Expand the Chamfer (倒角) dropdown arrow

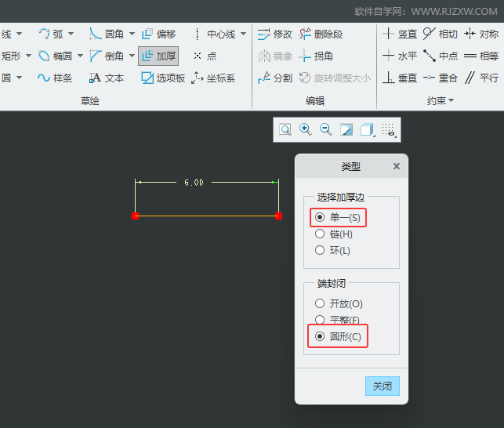tap(132, 56)
